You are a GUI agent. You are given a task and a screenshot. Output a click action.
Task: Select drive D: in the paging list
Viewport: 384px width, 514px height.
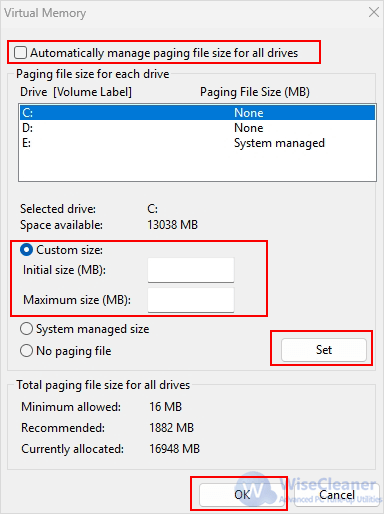(x=197, y=128)
